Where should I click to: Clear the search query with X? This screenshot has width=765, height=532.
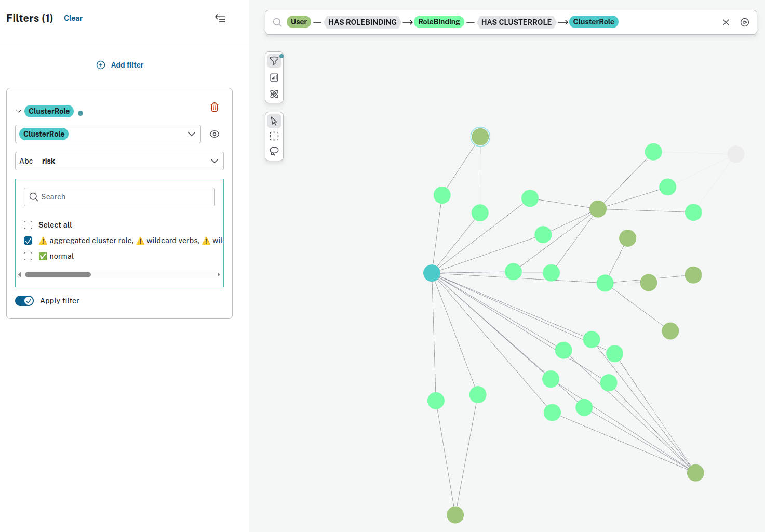(x=726, y=22)
